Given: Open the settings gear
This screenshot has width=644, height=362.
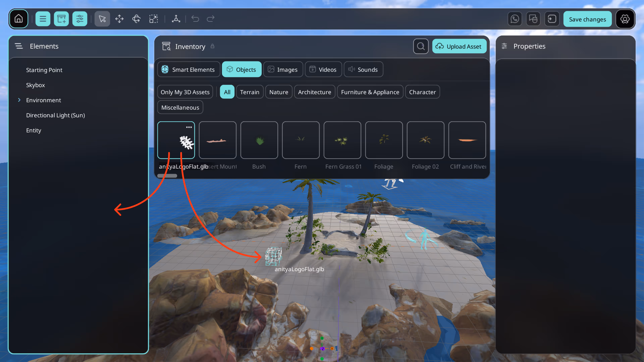Looking at the screenshot, I should (x=625, y=19).
